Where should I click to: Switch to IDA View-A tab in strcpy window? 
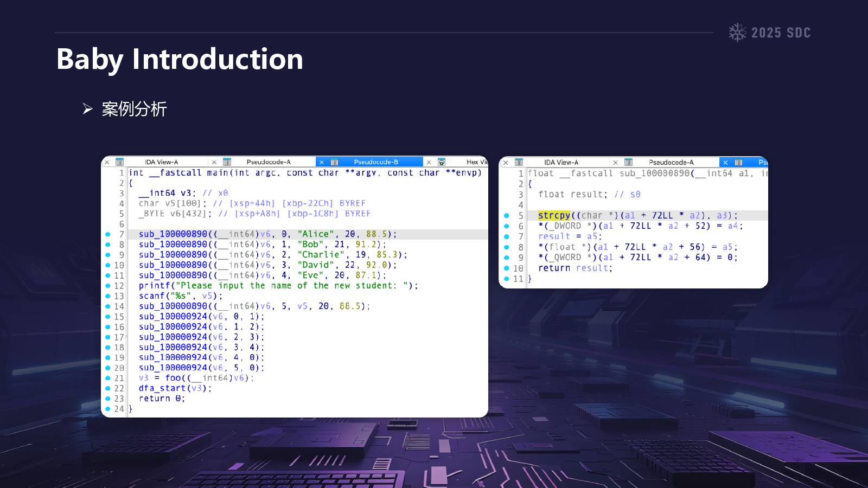[561, 163]
